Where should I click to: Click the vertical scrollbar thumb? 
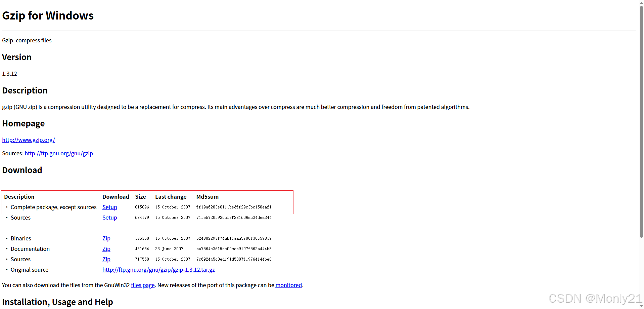coord(641,121)
